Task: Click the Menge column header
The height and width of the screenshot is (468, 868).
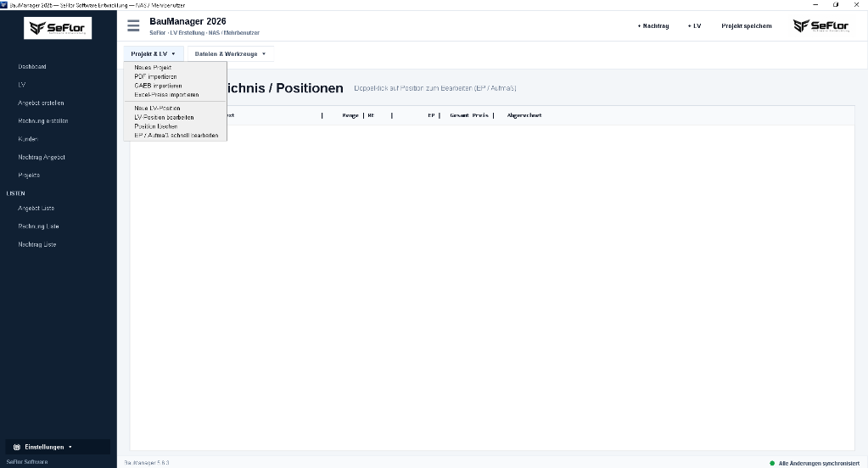Action: tap(350, 115)
